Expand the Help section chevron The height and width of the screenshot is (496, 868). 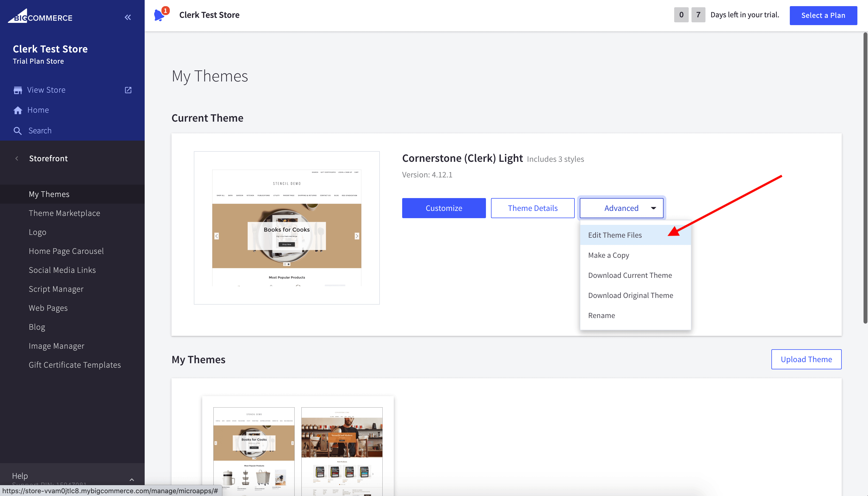point(132,479)
